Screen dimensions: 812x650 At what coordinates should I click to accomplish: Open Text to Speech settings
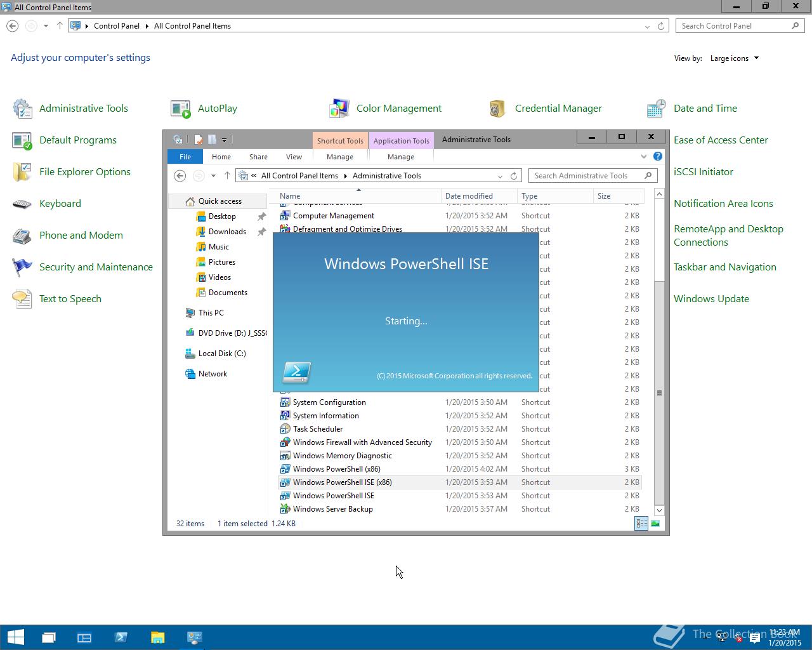(x=56, y=299)
